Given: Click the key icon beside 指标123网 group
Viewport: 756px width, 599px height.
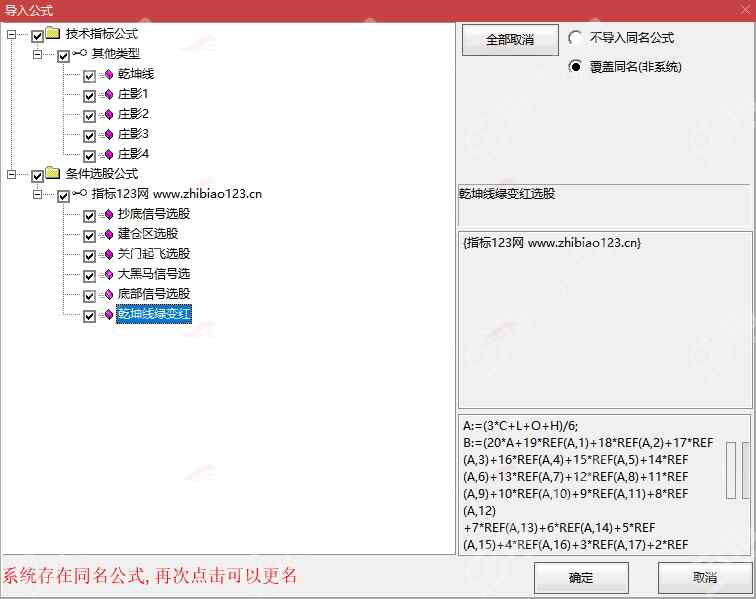Looking at the screenshot, I should 80,195.
